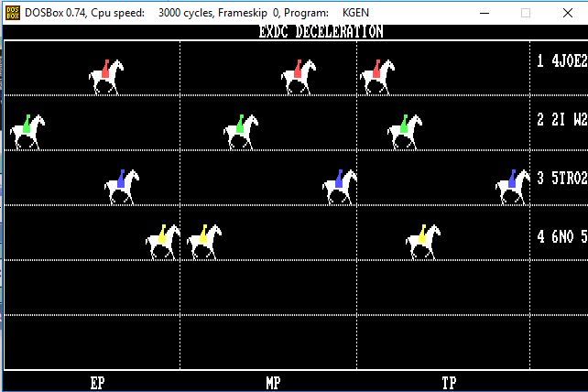This screenshot has width=588, height=392.
Task: Click the green horse in EP column
Action: tap(27, 132)
